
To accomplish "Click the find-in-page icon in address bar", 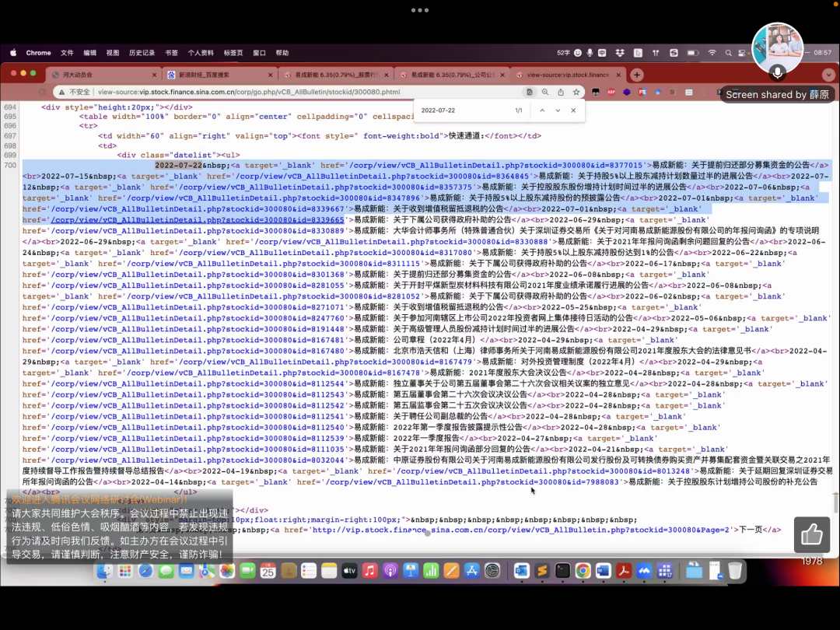I will coord(530,92).
